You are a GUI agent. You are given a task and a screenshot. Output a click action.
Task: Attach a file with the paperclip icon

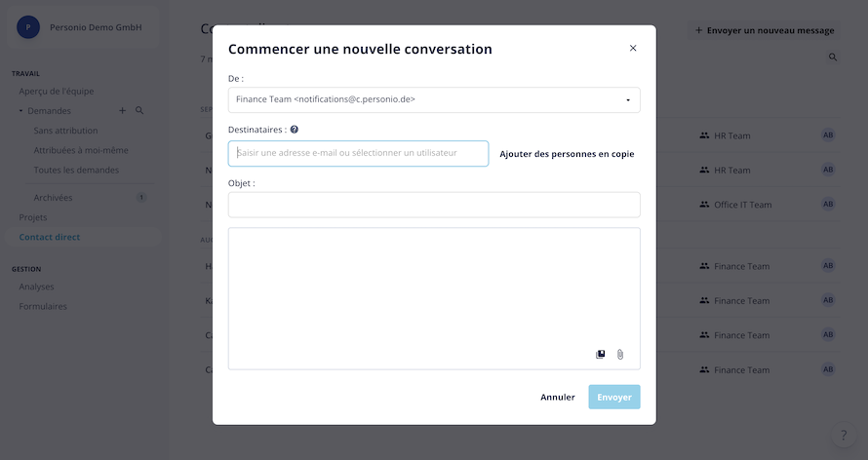[x=620, y=355]
